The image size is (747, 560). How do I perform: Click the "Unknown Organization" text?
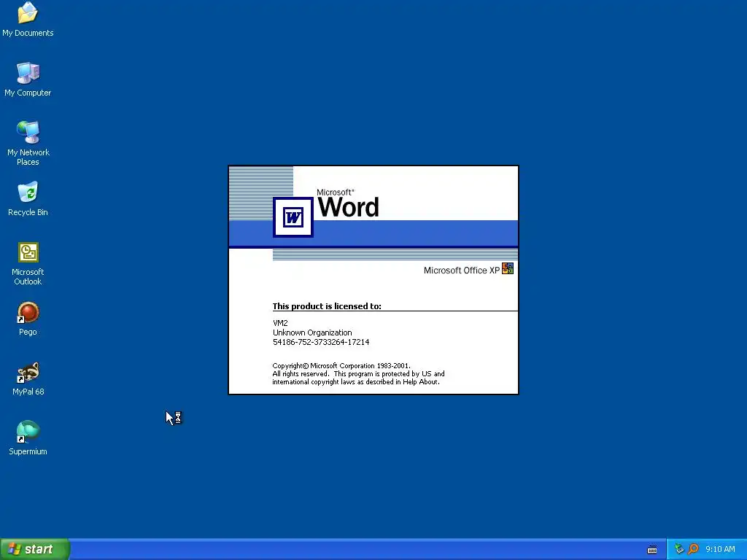[x=312, y=332]
